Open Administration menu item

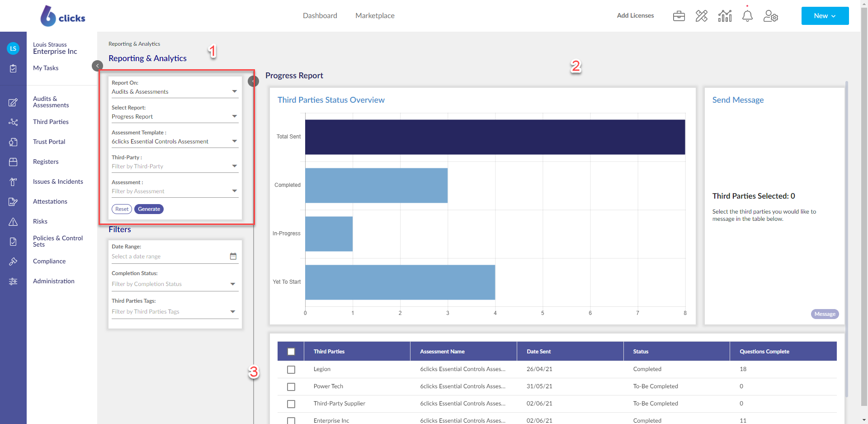point(54,281)
